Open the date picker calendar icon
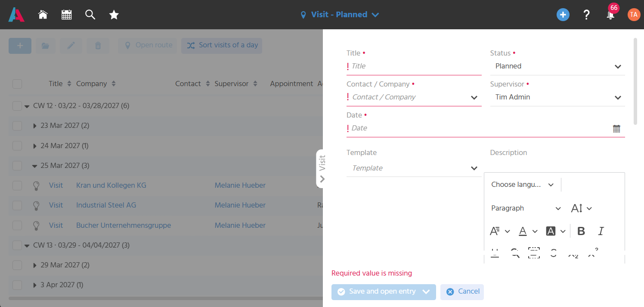Screen dimensions: 644x307 coord(616,128)
